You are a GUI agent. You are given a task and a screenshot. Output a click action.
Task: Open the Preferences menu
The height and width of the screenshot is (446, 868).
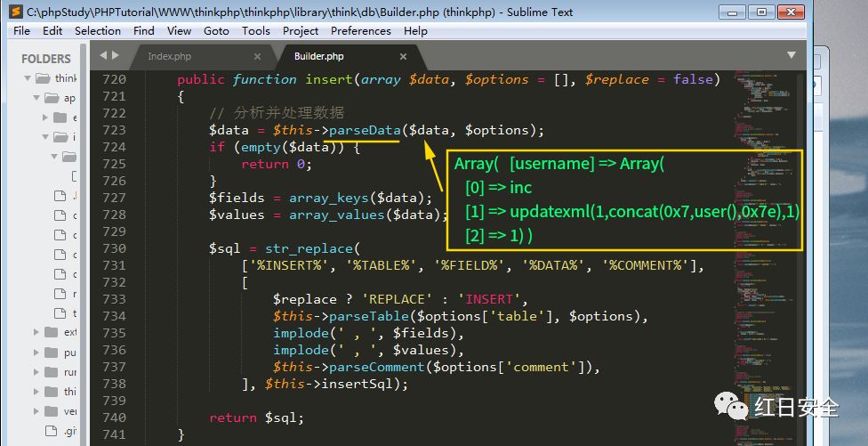pyautogui.click(x=361, y=31)
